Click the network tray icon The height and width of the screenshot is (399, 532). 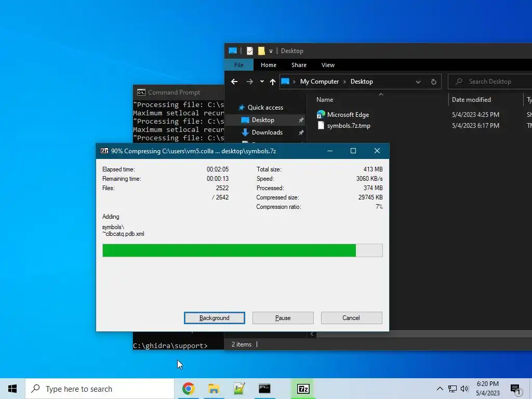point(453,389)
